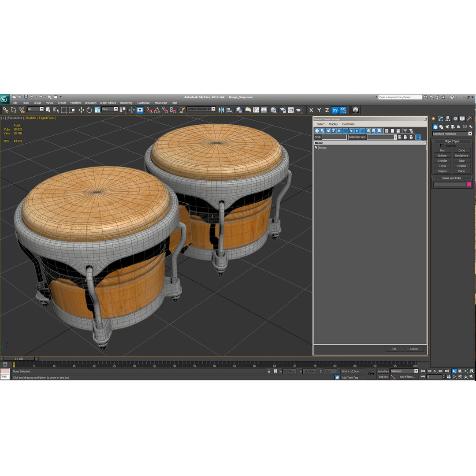Toggle Display Geometry filter in Select From Scene
Image resolution: width=476 pixels, height=476 pixels.
click(x=317, y=131)
